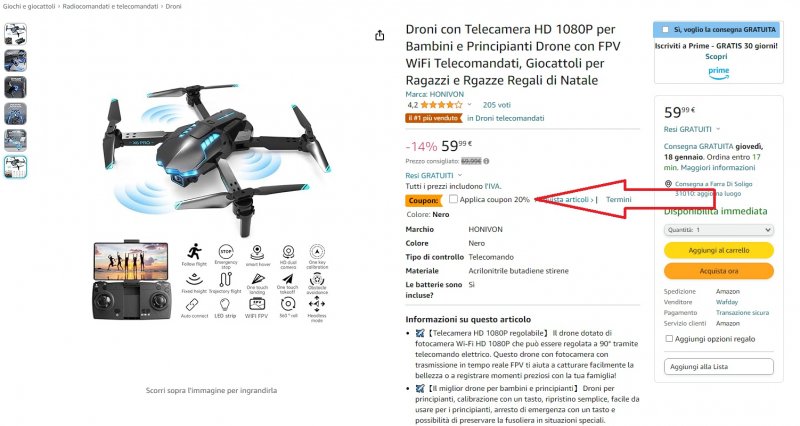The width and height of the screenshot is (800, 426).
Task: Open the Quantità dropdown
Action: tap(718, 230)
